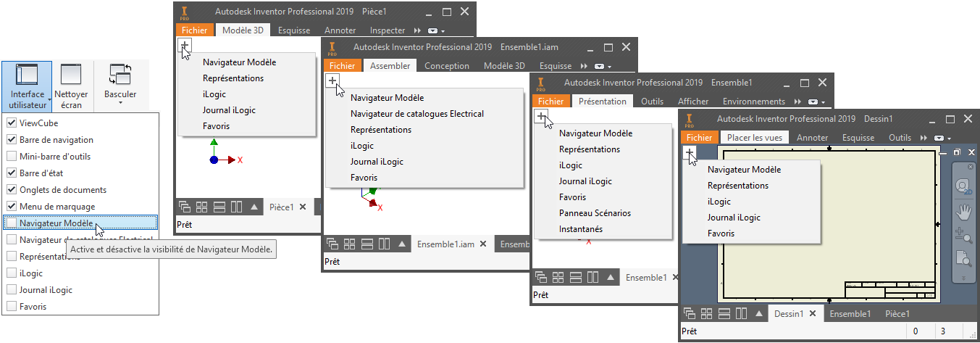Open Environnements tab in presentation window
Screen dimensions: 980x343
(754, 102)
